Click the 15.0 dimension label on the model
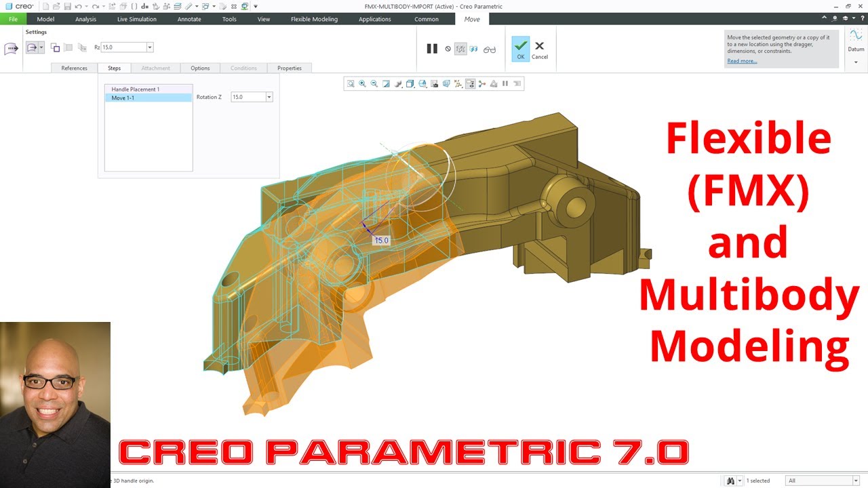Screen dimensions: 868x488 [382, 241]
